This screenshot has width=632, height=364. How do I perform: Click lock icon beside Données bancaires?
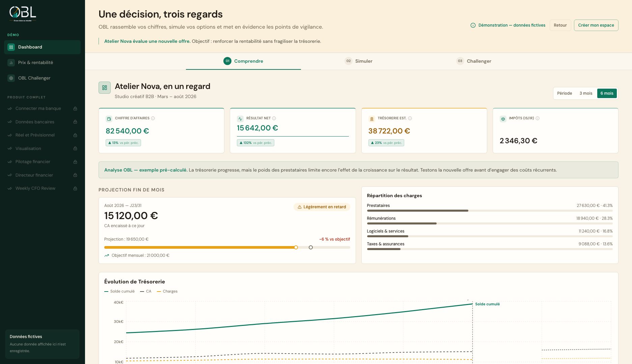[x=75, y=122]
